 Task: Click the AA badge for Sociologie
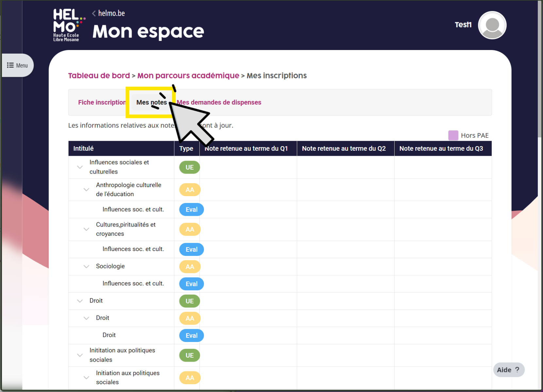pos(190,267)
